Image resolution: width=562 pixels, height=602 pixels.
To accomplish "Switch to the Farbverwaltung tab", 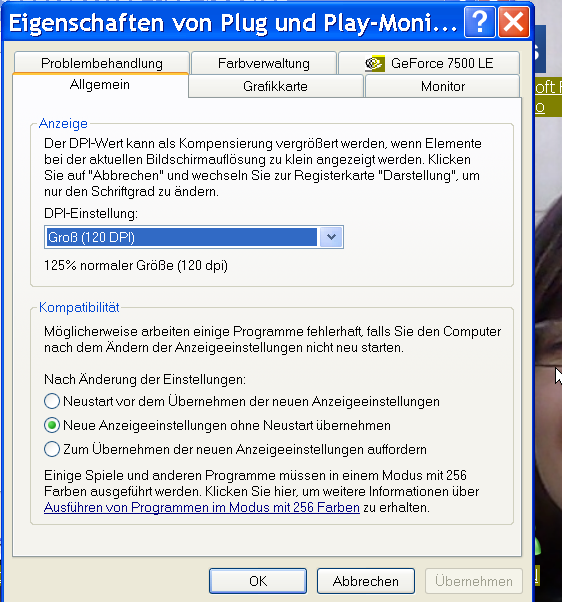I will pyautogui.click(x=264, y=63).
